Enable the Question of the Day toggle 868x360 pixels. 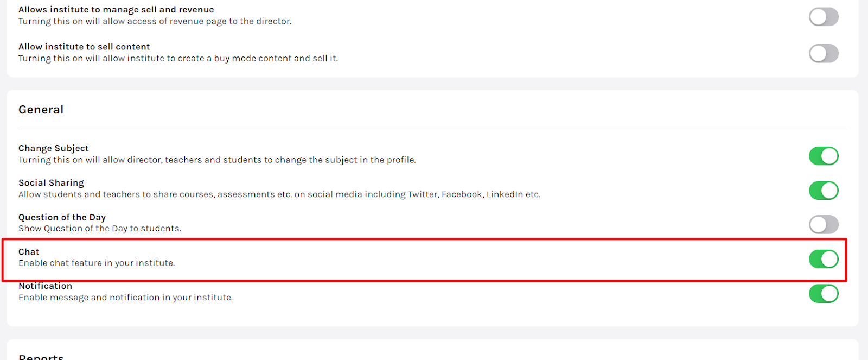[824, 224]
